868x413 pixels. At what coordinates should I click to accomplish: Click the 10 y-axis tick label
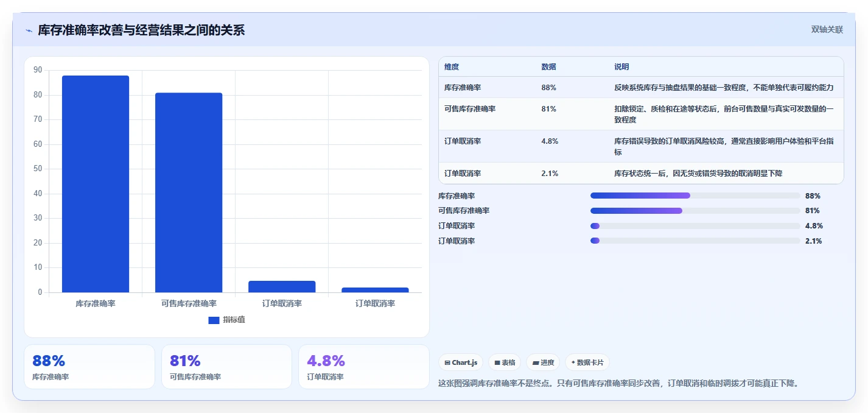[38, 267]
